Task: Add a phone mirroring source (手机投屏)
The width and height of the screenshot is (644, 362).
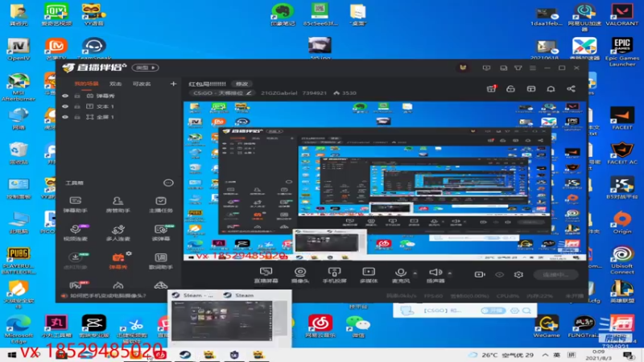Action: (x=334, y=275)
